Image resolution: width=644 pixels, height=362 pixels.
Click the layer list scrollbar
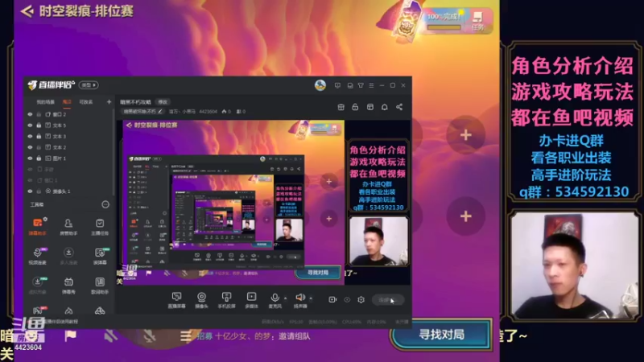click(113, 152)
